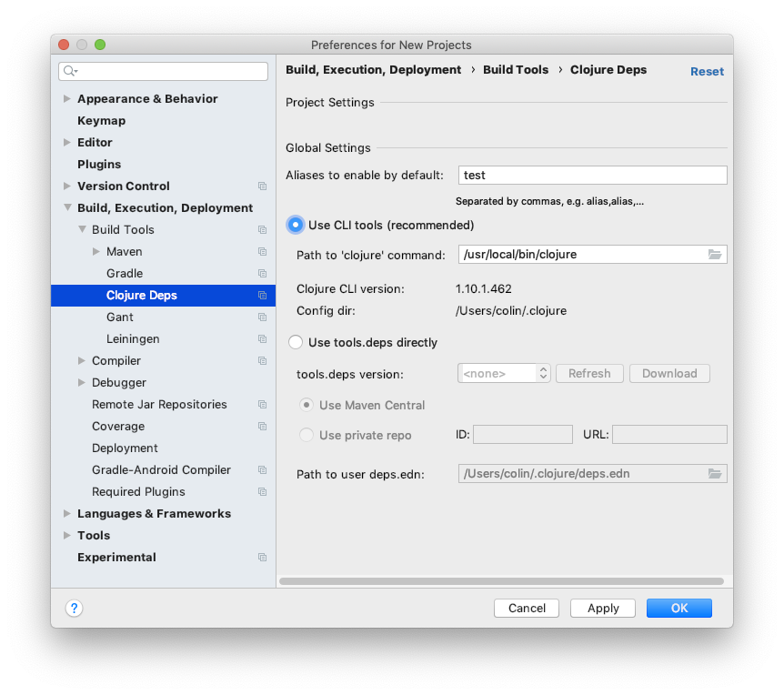Open Required Plugins settings
This screenshot has width=784, height=695.
tap(138, 491)
